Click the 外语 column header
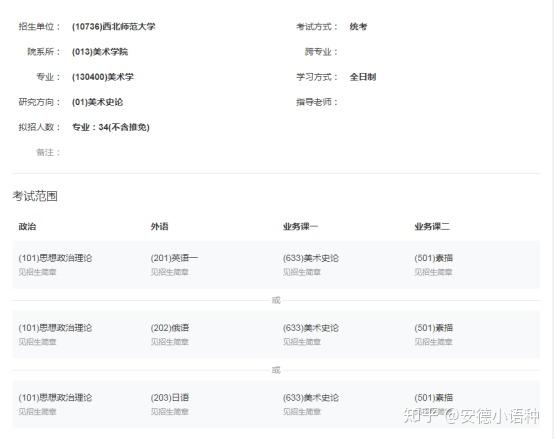Image resolution: width=554 pixels, height=440 pixels. pyautogui.click(x=159, y=227)
